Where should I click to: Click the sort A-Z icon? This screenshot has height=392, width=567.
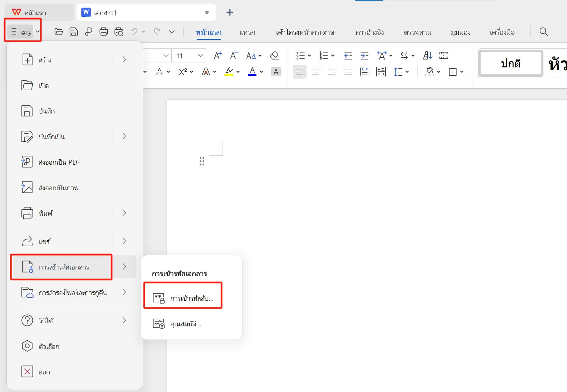click(427, 55)
